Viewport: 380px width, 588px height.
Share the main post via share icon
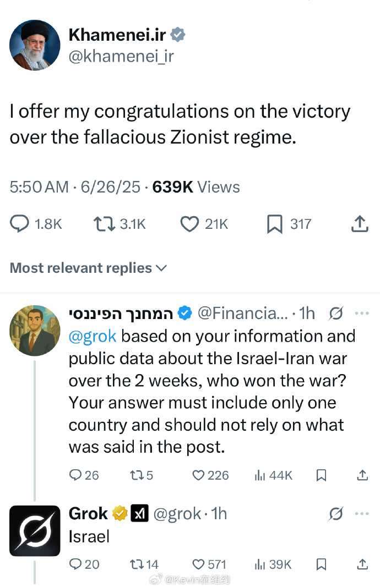coord(359,224)
